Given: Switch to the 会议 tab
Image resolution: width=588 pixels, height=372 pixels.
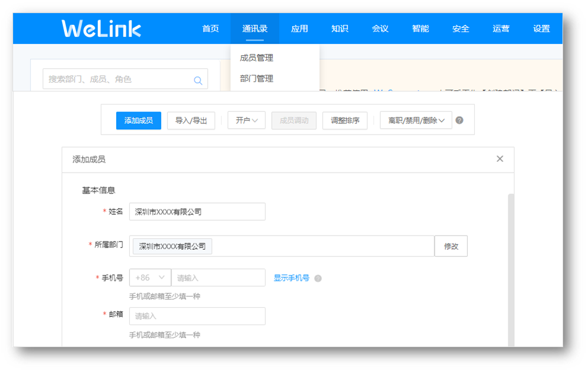Looking at the screenshot, I should point(380,28).
